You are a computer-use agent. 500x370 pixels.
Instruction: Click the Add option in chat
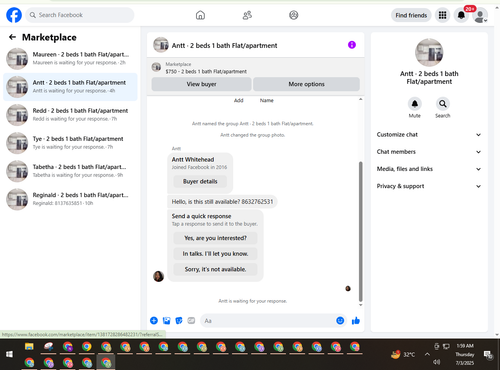tap(239, 100)
